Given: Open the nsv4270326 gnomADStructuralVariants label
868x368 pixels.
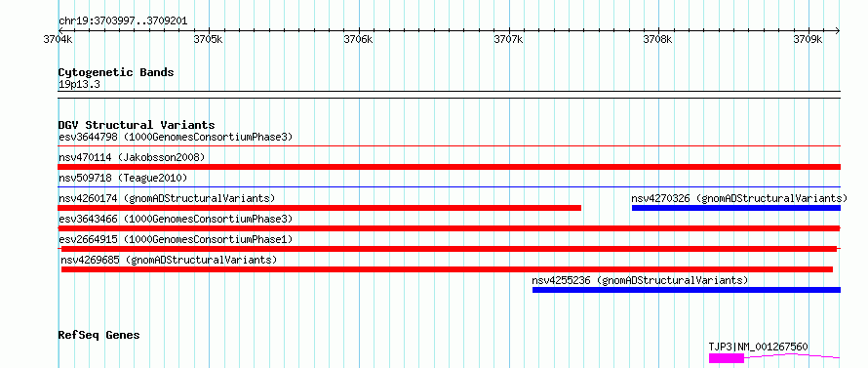Looking at the screenshot, I should coord(739,198).
